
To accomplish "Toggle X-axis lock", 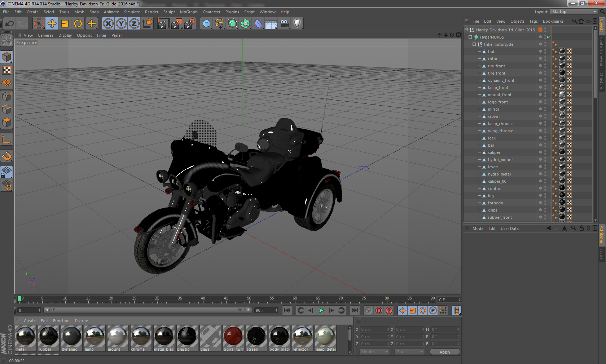I will pyautogui.click(x=108, y=24).
